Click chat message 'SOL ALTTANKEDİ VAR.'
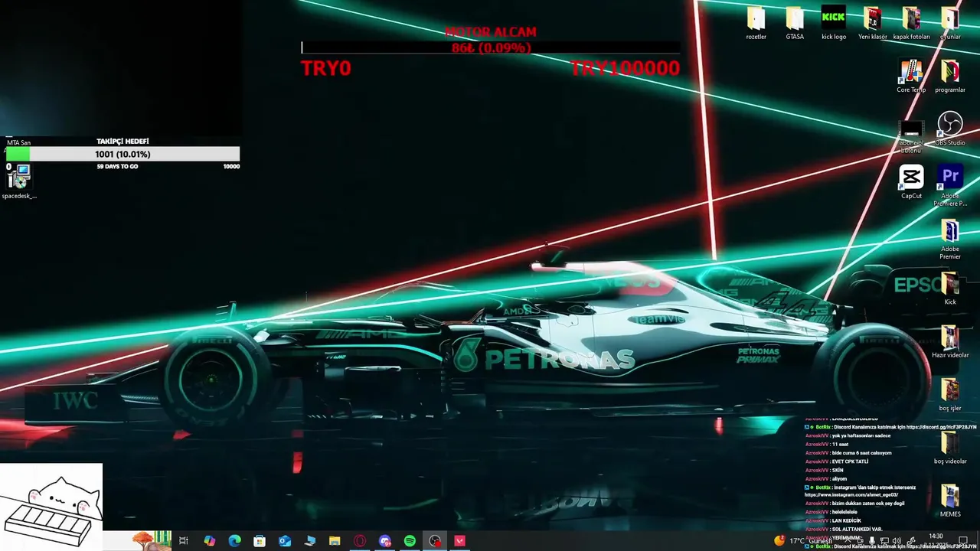This screenshot has height=551, width=980. 857,529
